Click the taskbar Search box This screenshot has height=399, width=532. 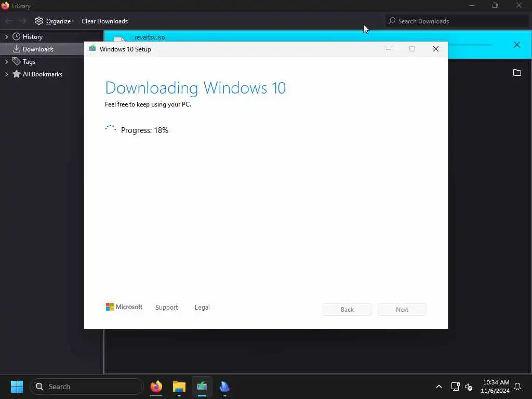coord(87,387)
